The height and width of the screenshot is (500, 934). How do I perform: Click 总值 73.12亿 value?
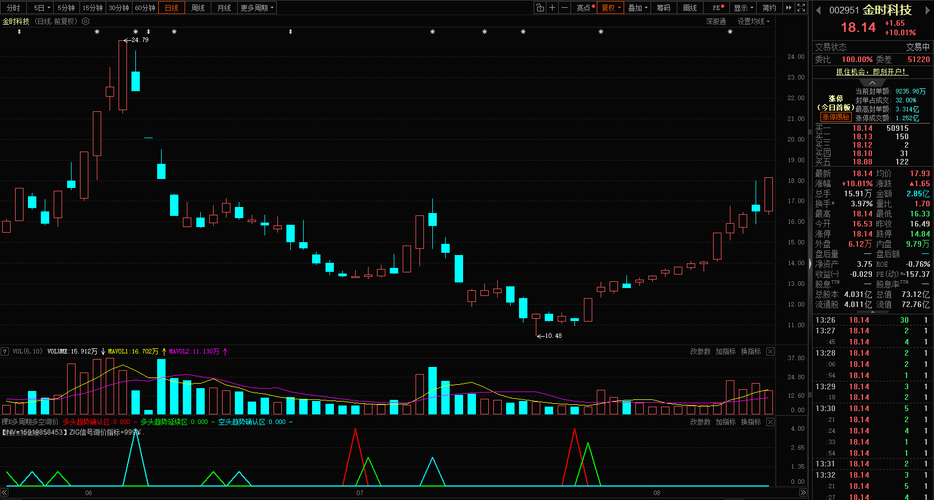coord(916,294)
